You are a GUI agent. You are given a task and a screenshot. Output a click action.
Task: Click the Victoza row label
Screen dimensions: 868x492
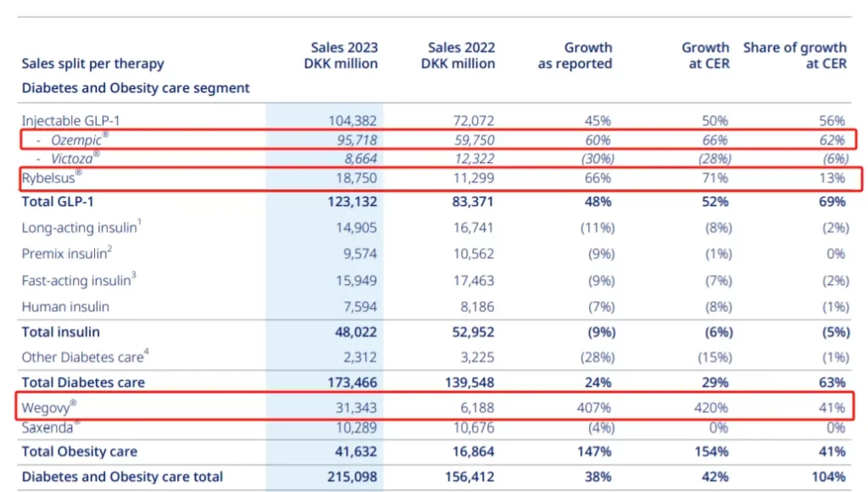click(75, 159)
